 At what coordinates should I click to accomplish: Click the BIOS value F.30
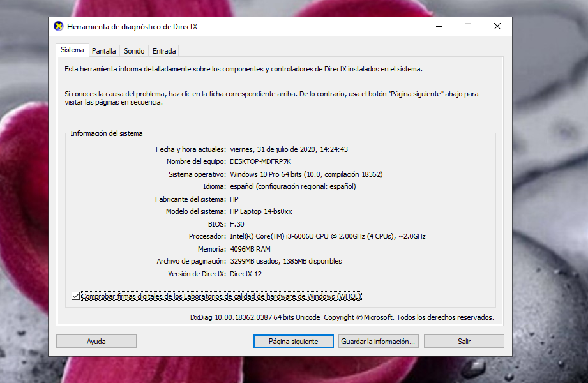[237, 224]
